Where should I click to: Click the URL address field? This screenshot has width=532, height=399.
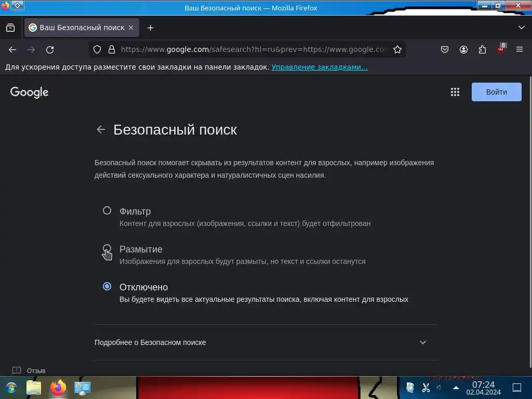point(254,49)
